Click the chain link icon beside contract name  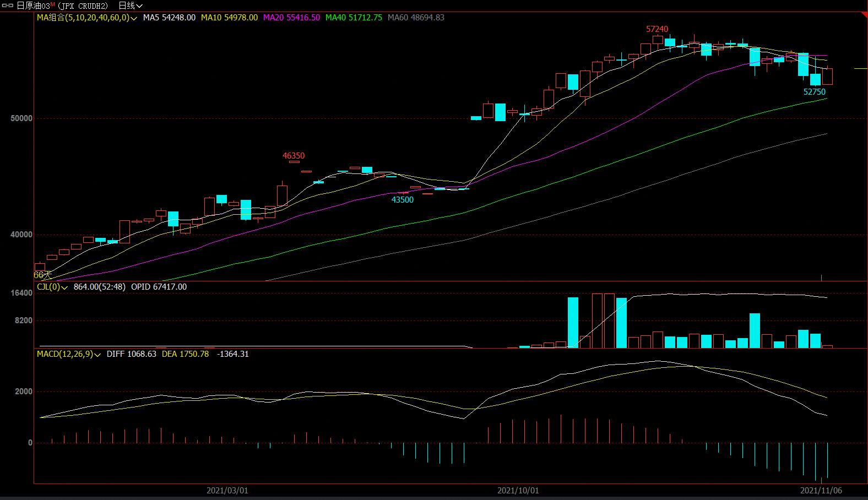8,6
